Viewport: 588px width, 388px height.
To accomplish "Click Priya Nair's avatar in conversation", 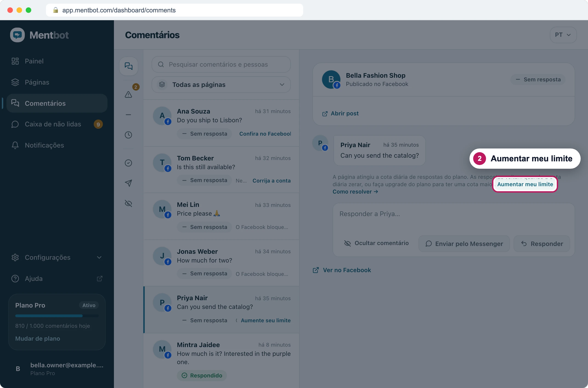I will 320,143.
